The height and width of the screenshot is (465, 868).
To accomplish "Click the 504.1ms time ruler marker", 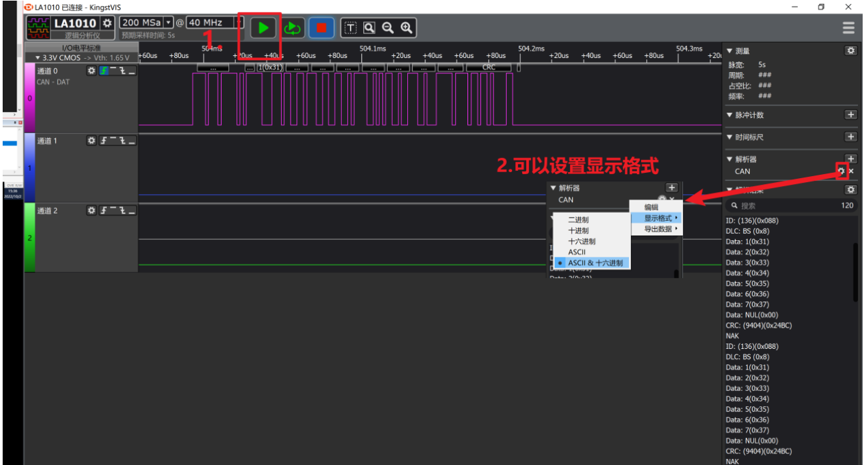I will (x=373, y=49).
